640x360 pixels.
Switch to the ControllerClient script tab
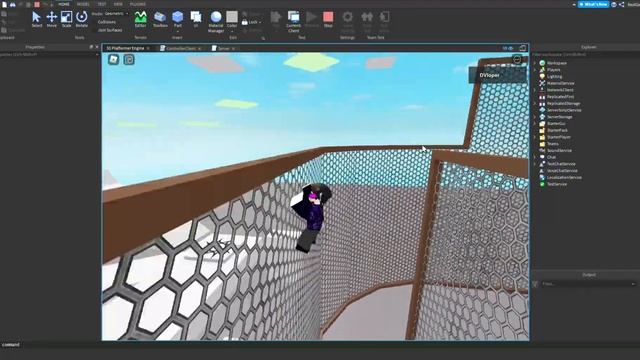click(x=181, y=48)
